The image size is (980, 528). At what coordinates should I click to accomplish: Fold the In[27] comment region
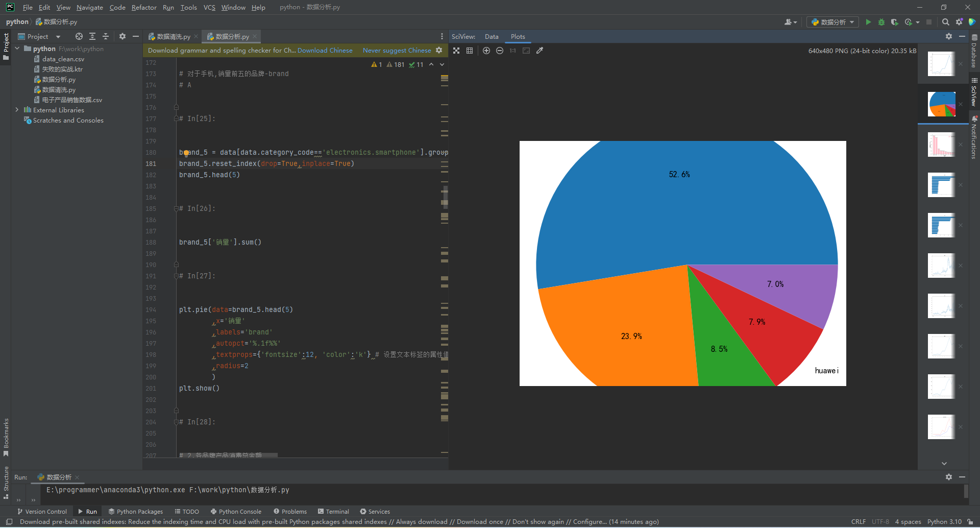176,276
